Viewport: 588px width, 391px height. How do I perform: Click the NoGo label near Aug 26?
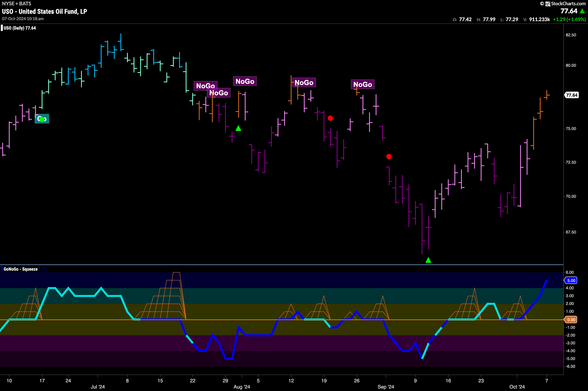point(363,85)
